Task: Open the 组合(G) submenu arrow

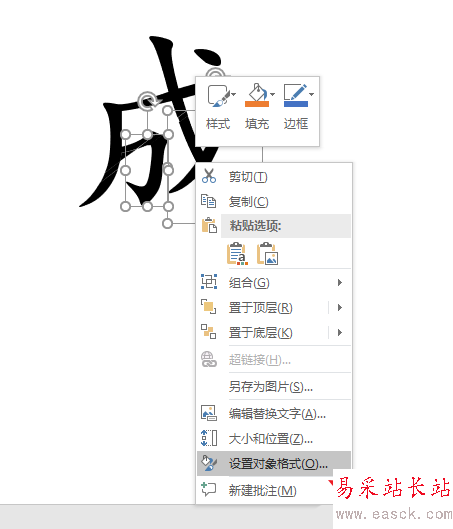Action: (340, 283)
